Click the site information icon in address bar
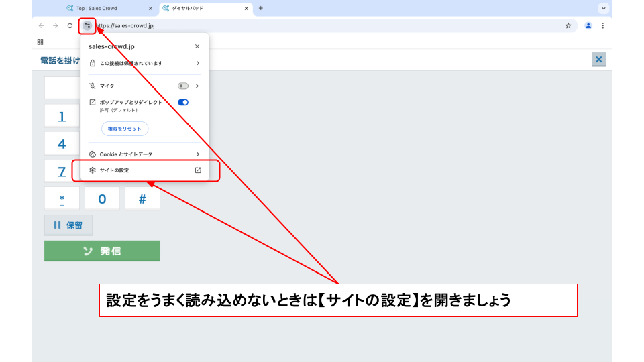644x362 pixels. (87, 26)
